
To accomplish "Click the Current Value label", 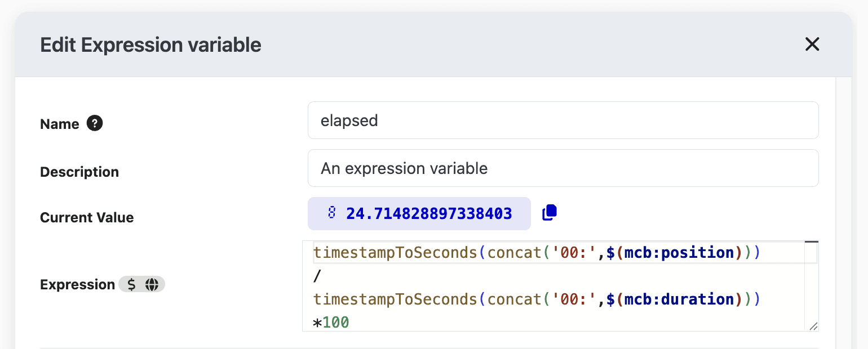I will [x=87, y=218].
